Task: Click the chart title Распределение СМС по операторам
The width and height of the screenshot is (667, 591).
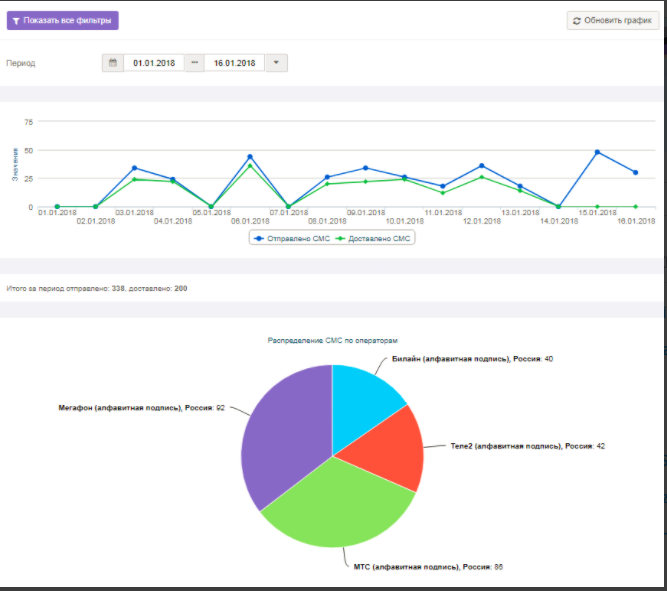Action: pos(332,340)
